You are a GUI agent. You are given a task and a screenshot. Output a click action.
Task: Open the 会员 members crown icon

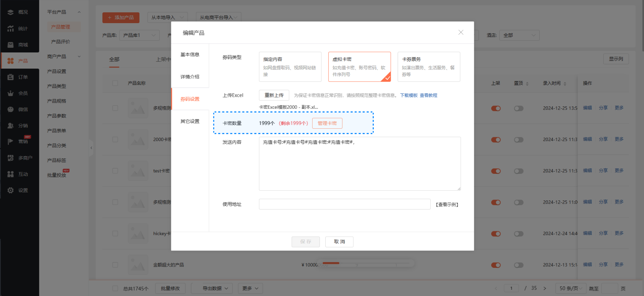point(10,93)
